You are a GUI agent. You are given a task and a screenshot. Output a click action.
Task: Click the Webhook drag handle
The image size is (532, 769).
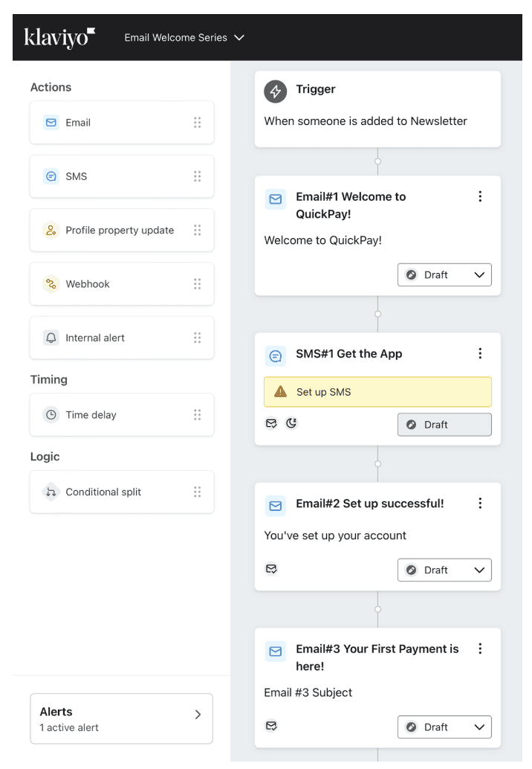[197, 284]
